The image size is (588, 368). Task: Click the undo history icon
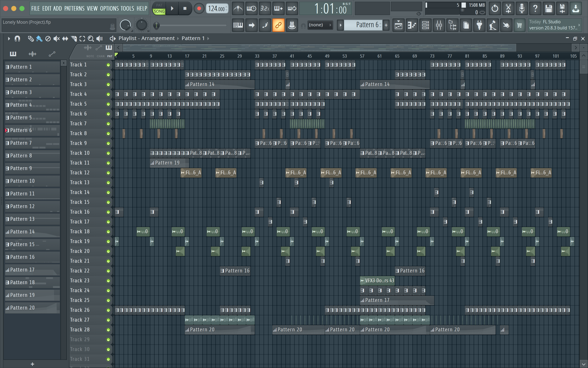click(495, 9)
